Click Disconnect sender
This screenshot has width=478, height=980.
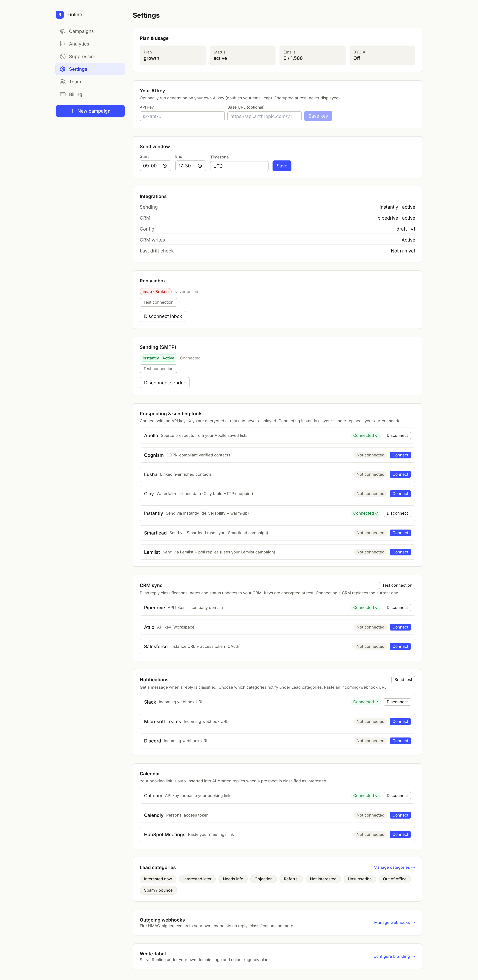click(164, 383)
